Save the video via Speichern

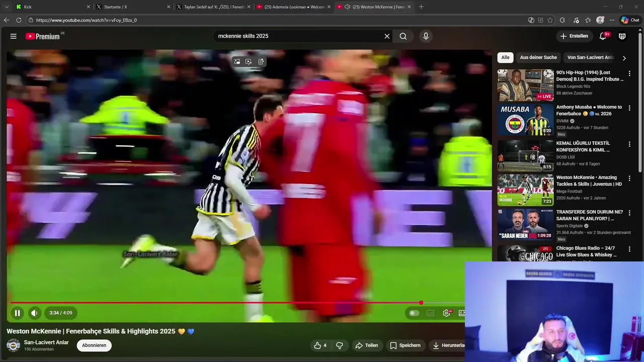click(x=405, y=345)
